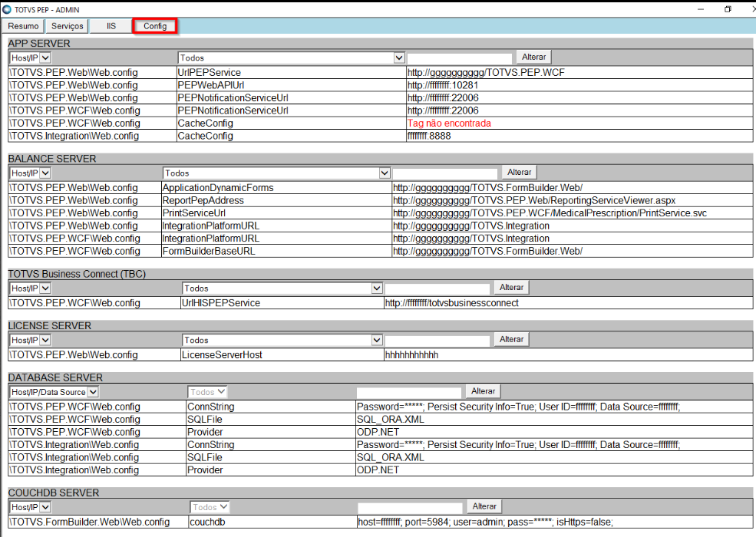756x537 pixels.
Task: Click Alterar button in TOTVS Business Connect section
Action: click(512, 288)
